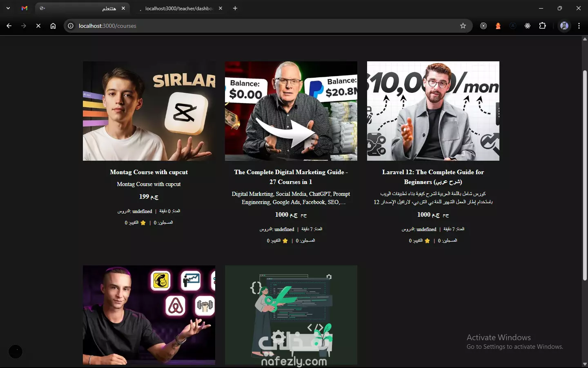Open Chrome three-dot menu
Image resolution: width=588 pixels, height=368 pixels.
(x=579, y=26)
